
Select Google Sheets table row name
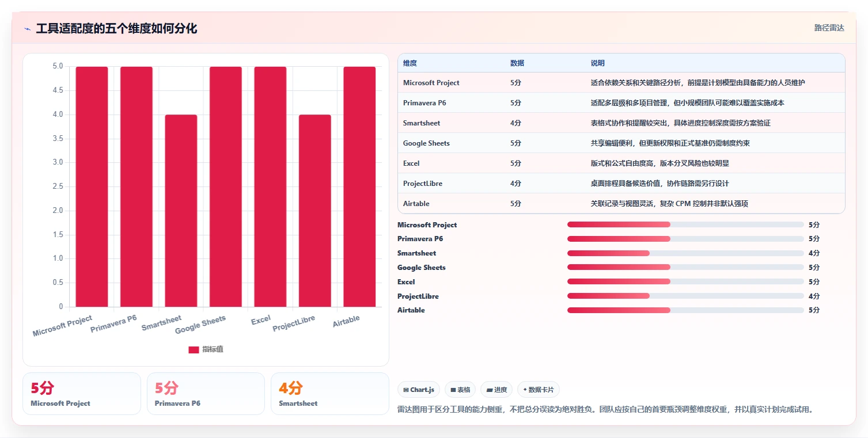pyautogui.click(x=426, y=143)
